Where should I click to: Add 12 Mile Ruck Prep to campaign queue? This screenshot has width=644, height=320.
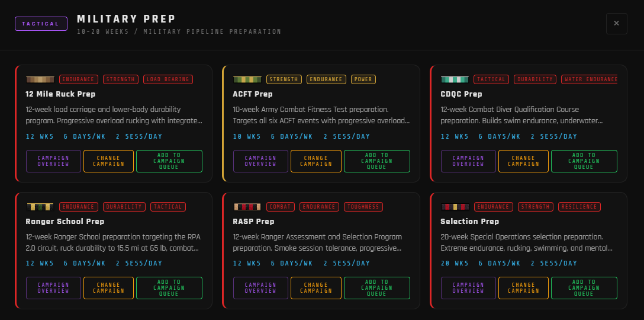coord(169,161)
